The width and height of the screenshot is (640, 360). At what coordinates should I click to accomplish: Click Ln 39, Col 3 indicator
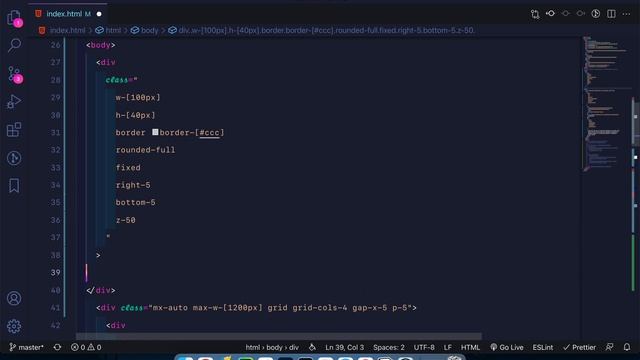click(x=344, y=347)
